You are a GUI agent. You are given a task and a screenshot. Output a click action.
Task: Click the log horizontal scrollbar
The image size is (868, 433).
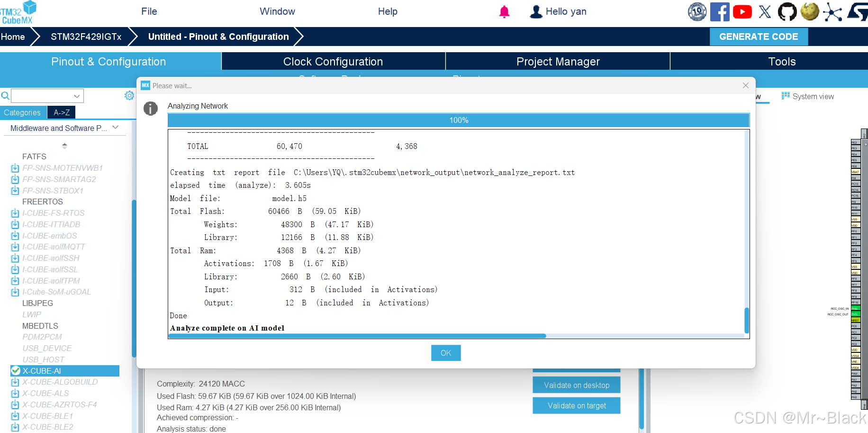click(357, 336)
